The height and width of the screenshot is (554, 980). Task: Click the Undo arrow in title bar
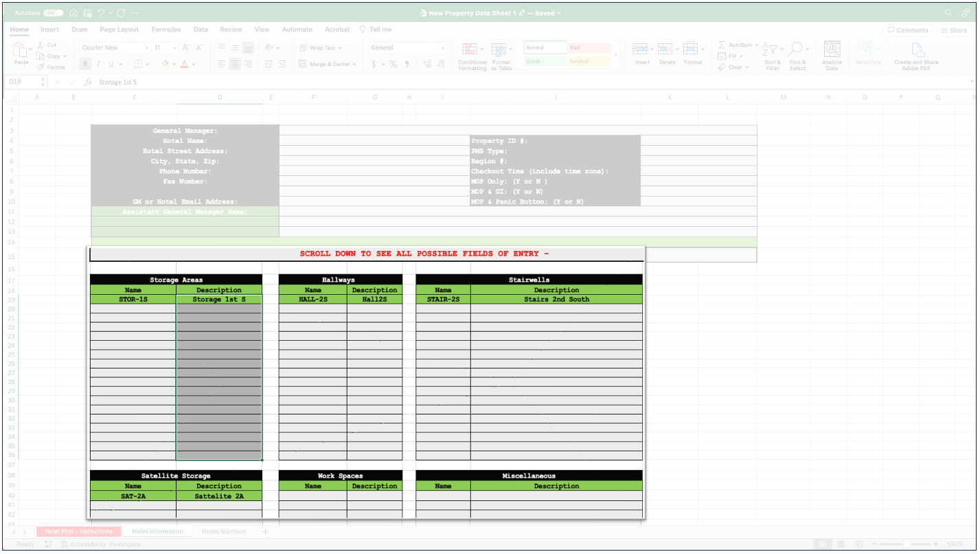(102, 13)
